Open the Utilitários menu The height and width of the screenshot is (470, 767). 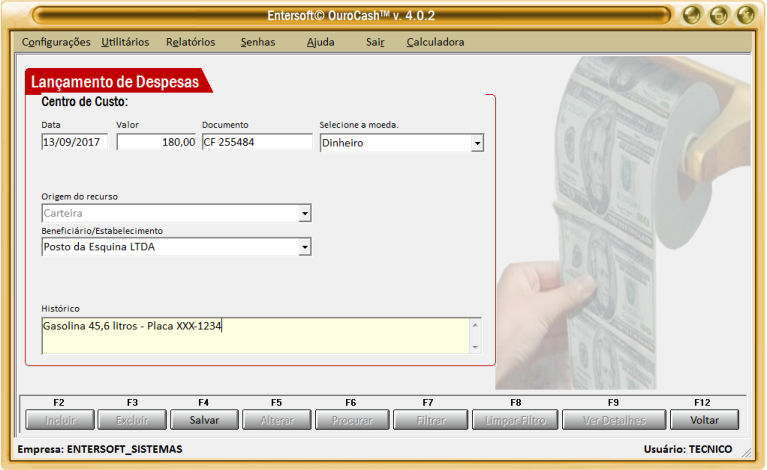pyautogui.click(x=125, y=42)
